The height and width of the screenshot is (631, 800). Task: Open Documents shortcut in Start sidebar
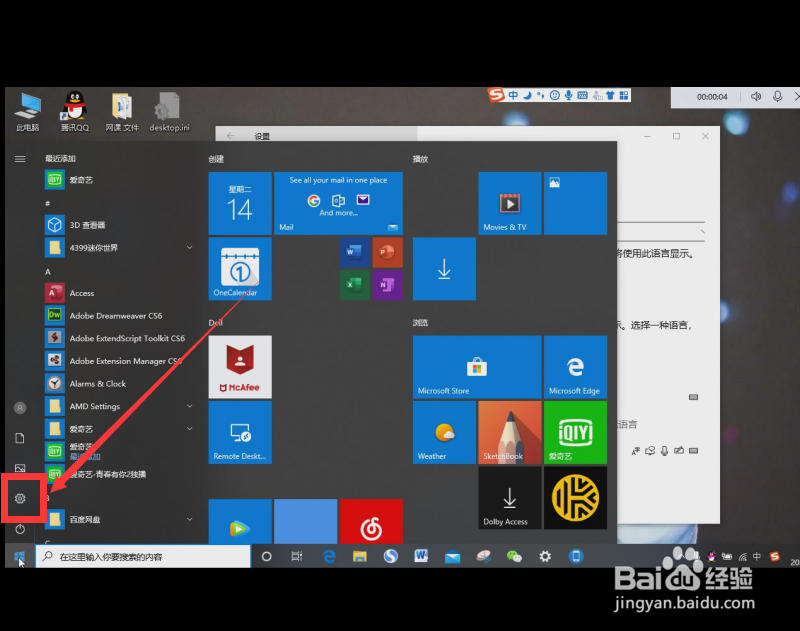[20, 438]
